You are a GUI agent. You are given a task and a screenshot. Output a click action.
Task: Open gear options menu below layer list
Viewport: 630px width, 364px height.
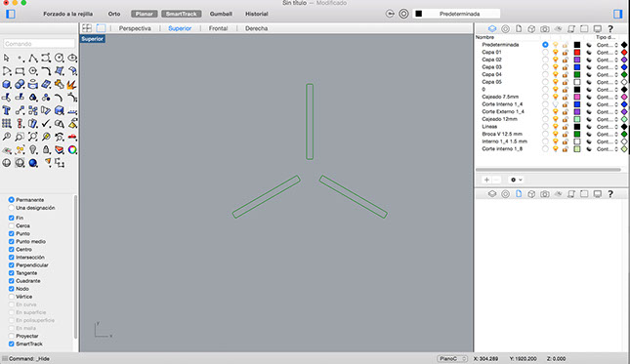pos(516,180)
